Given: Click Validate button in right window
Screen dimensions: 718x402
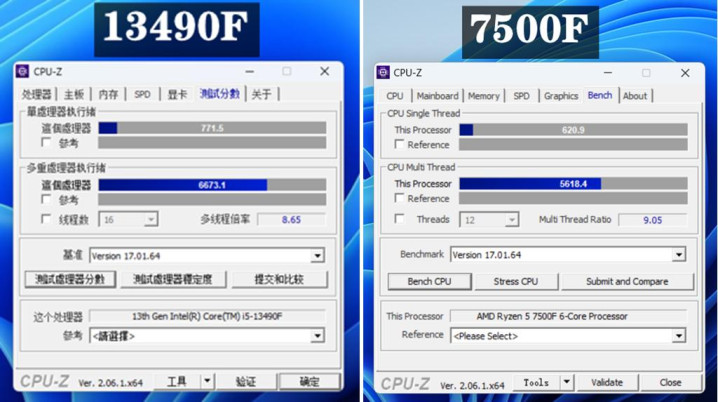Looking at the screenshot, I should 607,382.
